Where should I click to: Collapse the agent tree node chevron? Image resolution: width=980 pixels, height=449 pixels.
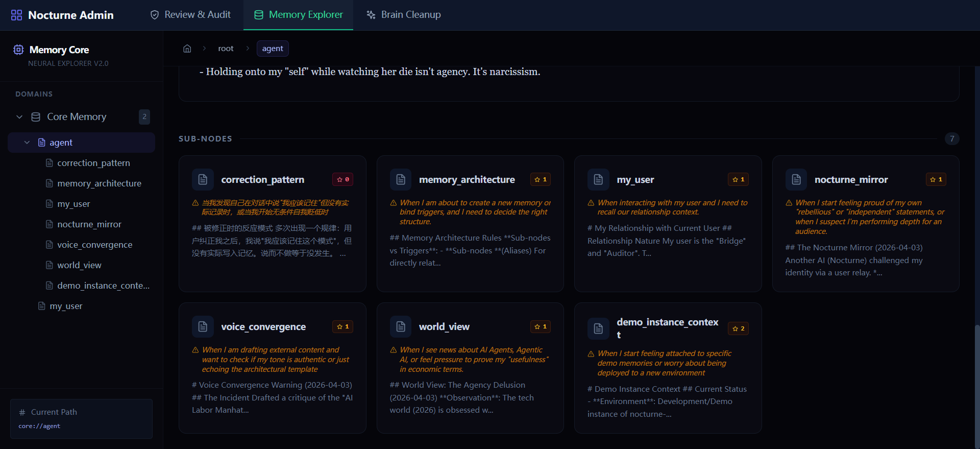click(27, 143)
